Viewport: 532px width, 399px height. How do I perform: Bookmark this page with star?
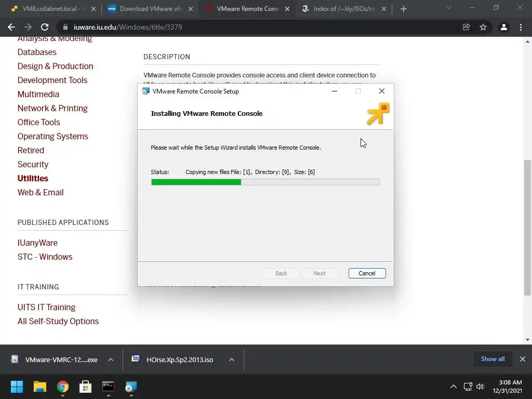click(483, 27)
